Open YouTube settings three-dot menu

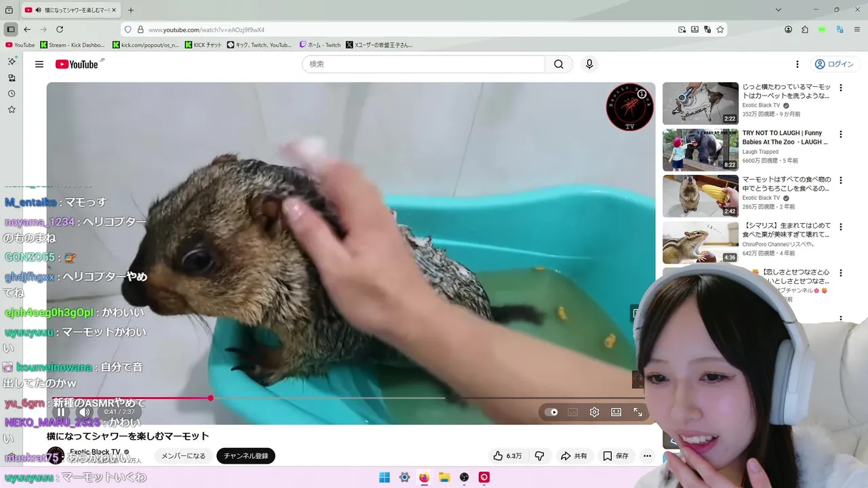click(797, 64)
